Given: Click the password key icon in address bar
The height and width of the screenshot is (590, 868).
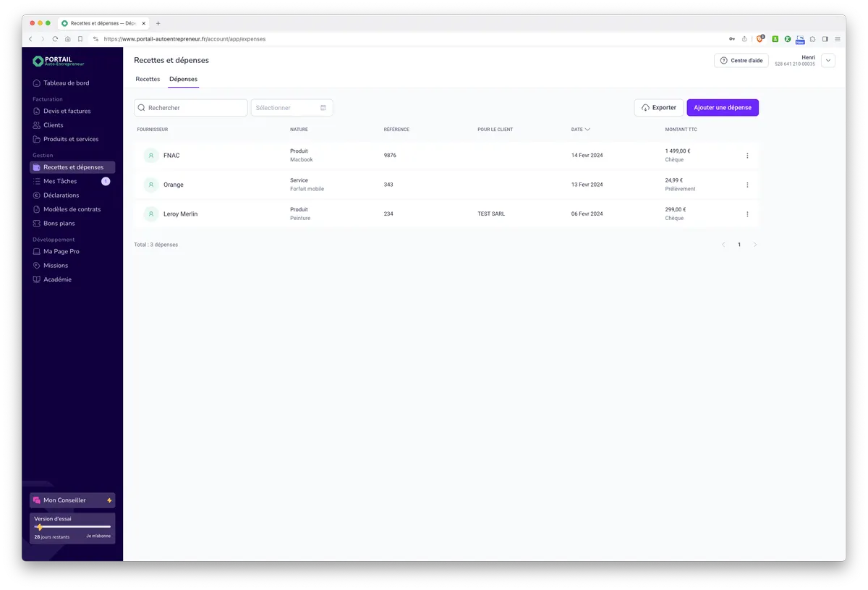Looking at the screenshot, I should pos(732,39).
